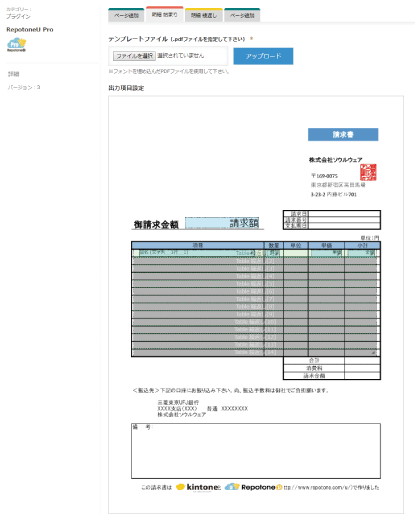This screenshot has height=515, width=415.
Task: Click the 詳細 link in sidebar
Action: [14, 74]
